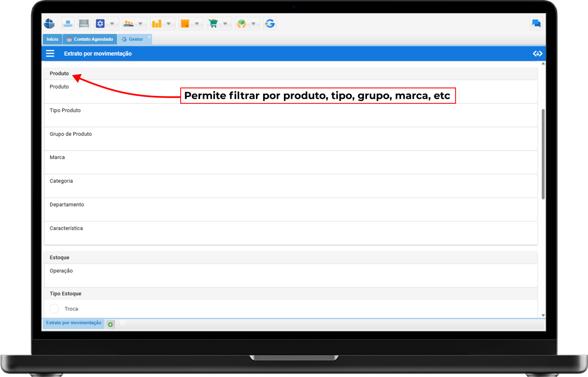Click the people group icon

click(x=128, y=23)
